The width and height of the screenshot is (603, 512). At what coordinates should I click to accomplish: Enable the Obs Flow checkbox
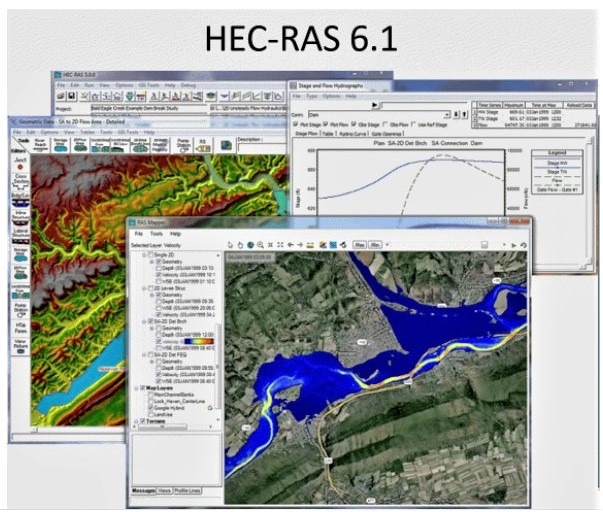(385, 124)
